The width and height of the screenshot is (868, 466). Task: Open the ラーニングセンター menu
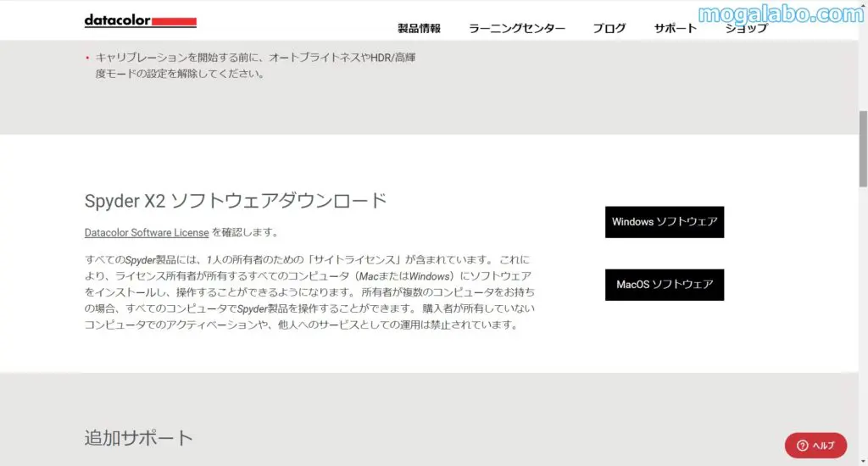click(x=516, y=28)
